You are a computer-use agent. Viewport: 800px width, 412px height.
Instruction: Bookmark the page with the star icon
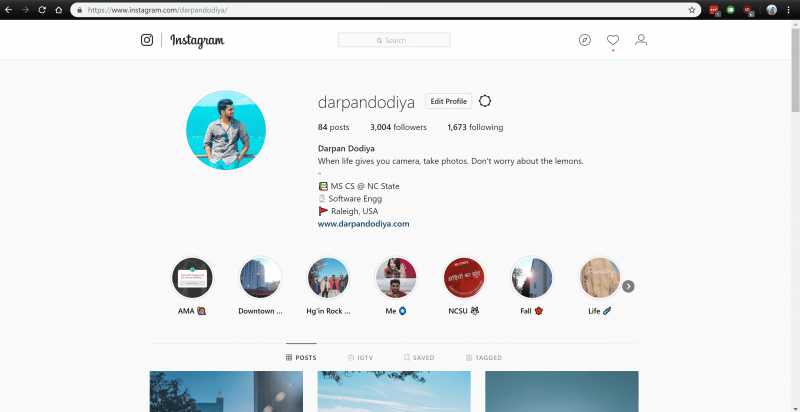[x=692, y=10]
